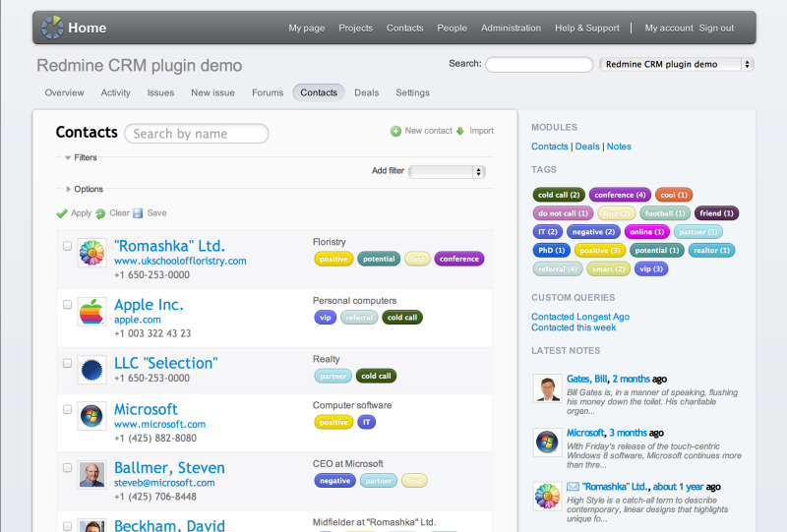Filter by PhD (1) tag

point(551,251)
